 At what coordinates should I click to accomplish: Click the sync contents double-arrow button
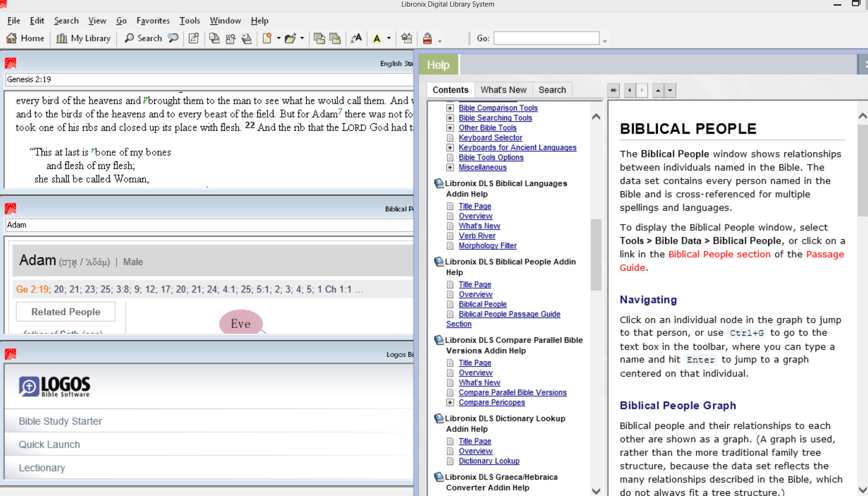tap(613, 90)
